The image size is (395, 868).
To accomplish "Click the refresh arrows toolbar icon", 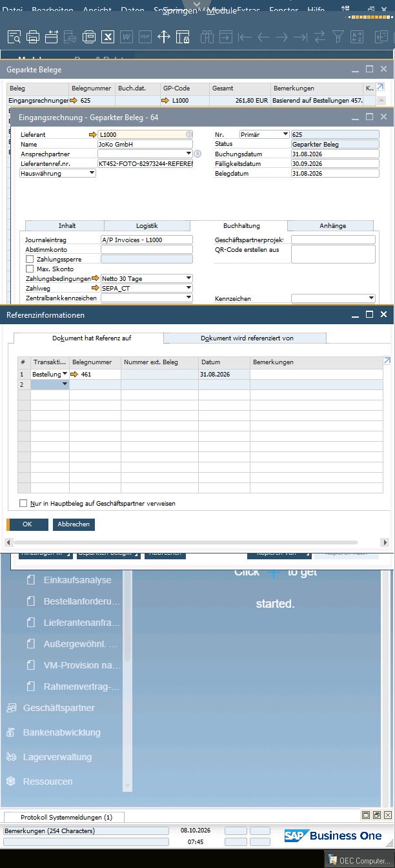I will (319, 37).
